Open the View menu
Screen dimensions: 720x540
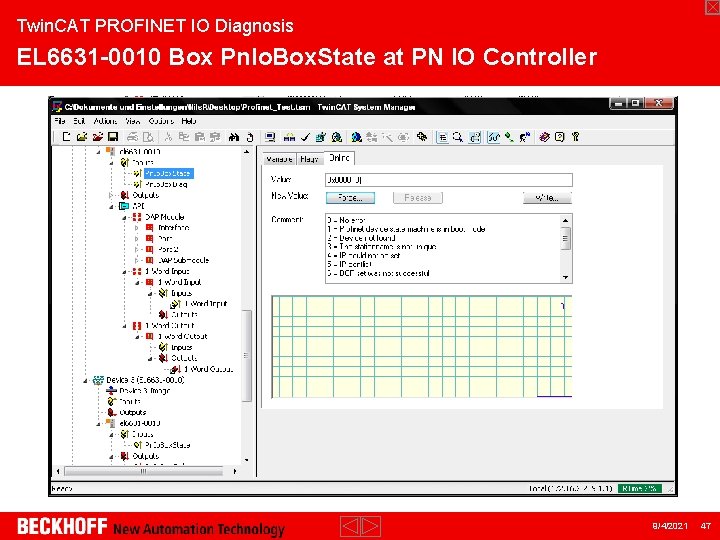[133, 121]
